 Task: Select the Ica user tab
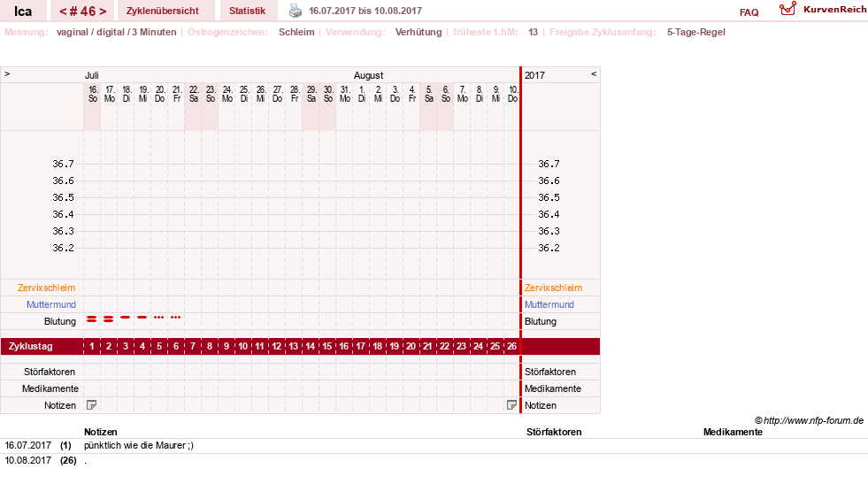23,12
